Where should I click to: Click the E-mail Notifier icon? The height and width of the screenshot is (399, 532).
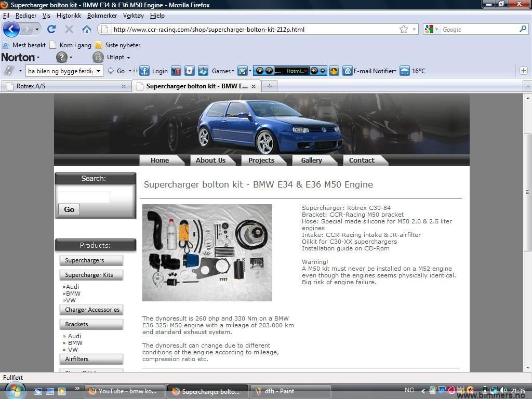[348, 71]
